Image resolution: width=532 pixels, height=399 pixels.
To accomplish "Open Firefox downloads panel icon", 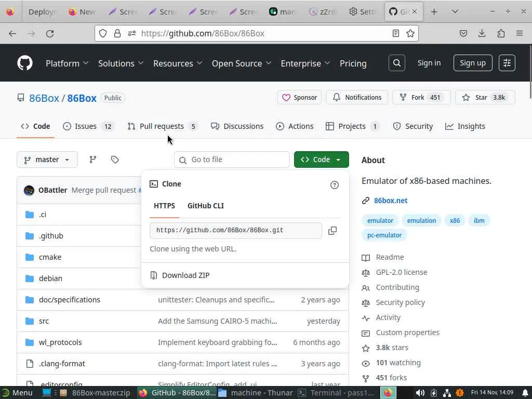I will [x=482, y=33].
